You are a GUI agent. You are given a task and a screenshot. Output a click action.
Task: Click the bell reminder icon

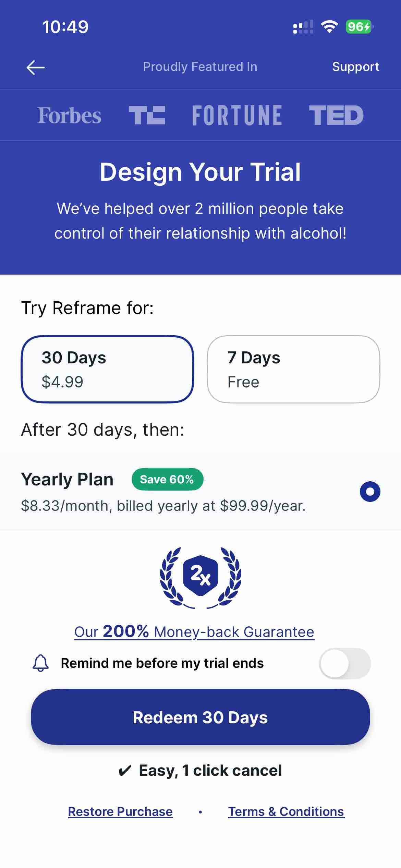pos(40,663)
